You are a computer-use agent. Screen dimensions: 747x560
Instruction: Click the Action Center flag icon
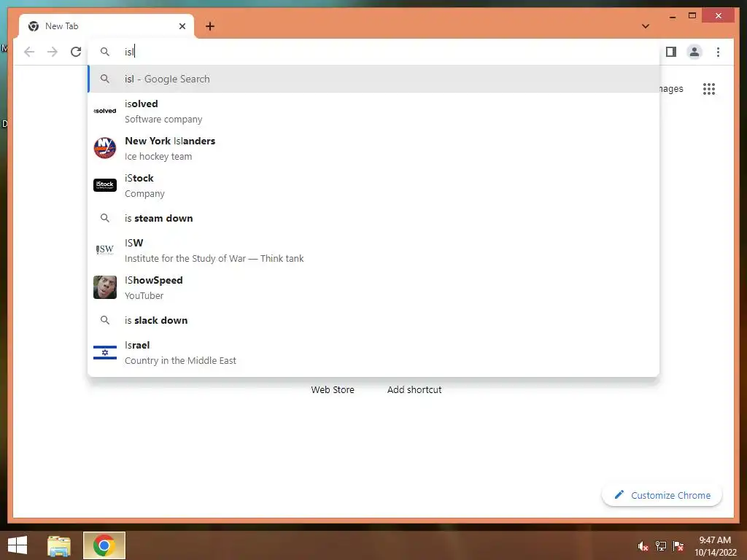click(x=678, y=546)
